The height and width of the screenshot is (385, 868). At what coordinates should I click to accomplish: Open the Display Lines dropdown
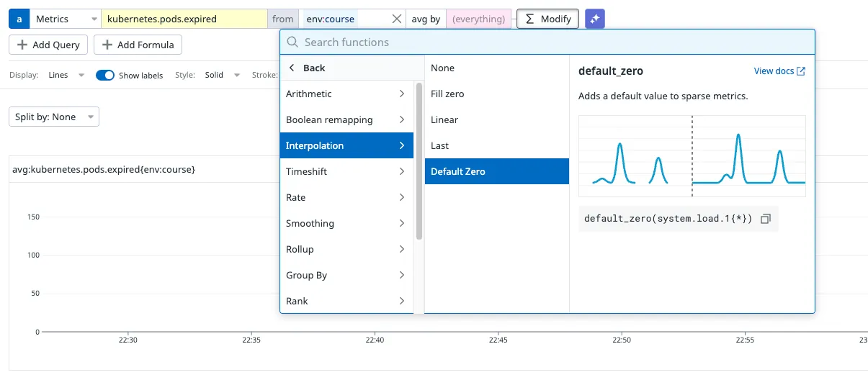(66, 75)
